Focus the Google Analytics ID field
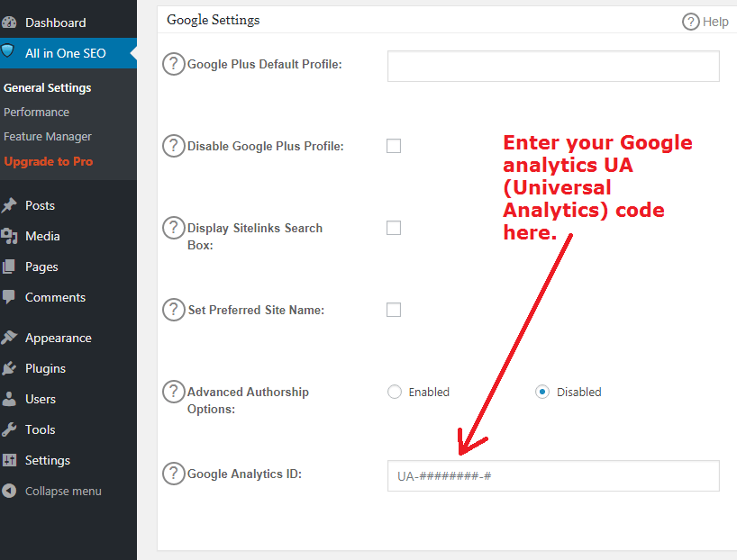The width and height of the screenshot is (737, 560). (x=553, y=476)
